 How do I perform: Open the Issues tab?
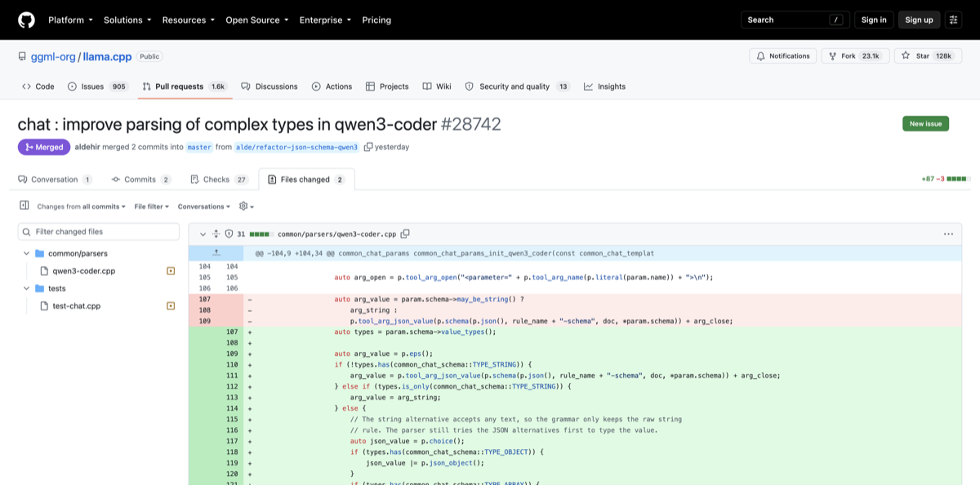tap(98, 87)
